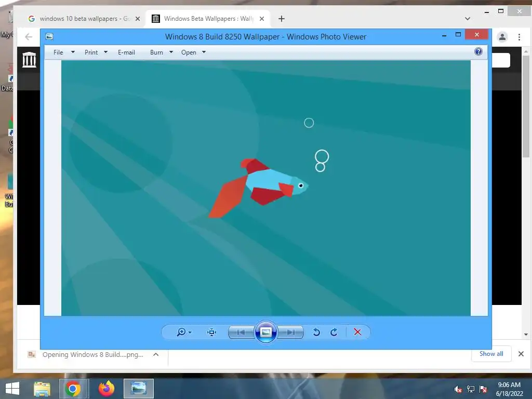Close Chrome downloads bar
Viewport: 532px width, 399px height.
coord(521,354)
